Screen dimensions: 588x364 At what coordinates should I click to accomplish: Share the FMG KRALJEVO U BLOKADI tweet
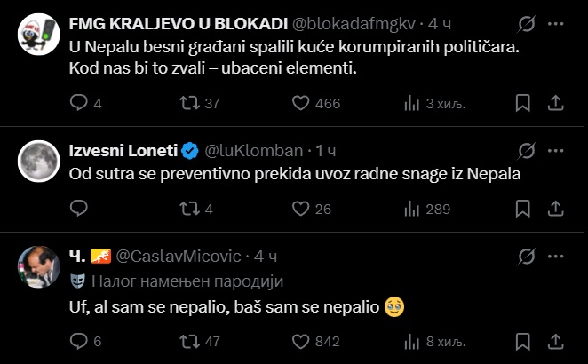pos(556,103)
